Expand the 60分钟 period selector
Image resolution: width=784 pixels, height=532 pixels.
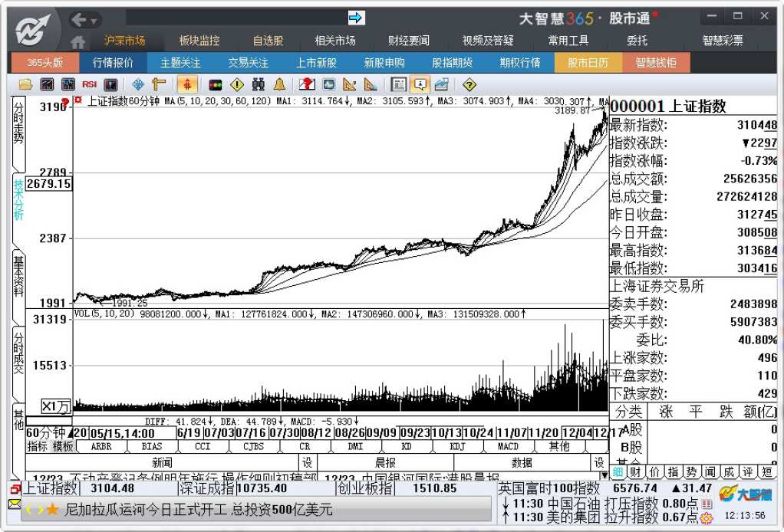pos(49,432)
